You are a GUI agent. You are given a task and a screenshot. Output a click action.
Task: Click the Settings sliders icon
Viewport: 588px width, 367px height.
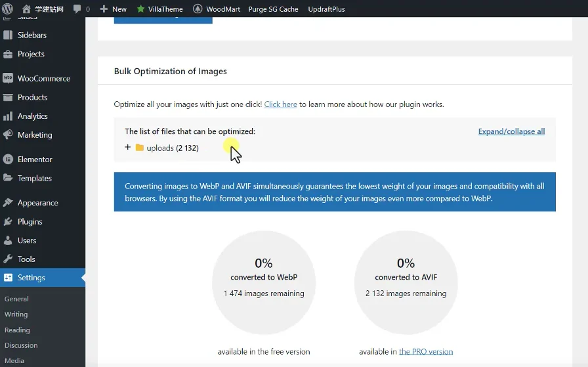click(x=8, y=278)
